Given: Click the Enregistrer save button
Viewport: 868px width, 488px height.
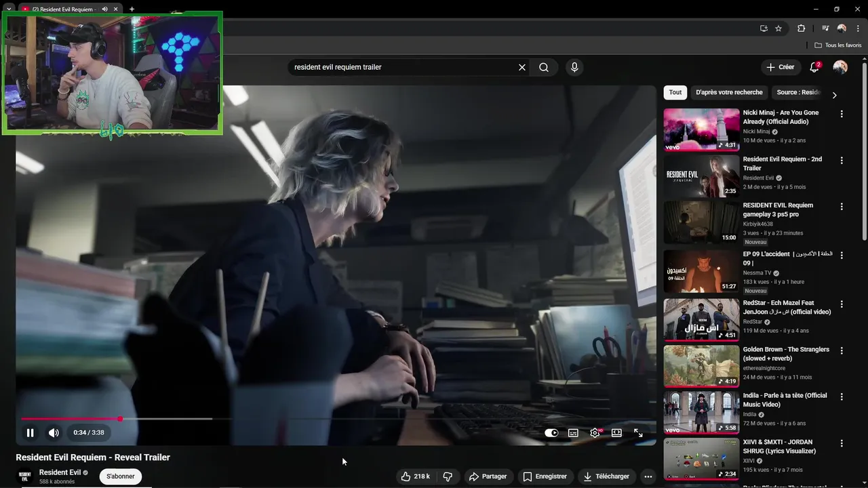Looking at the screenshot, I should [x=545, y=476].
